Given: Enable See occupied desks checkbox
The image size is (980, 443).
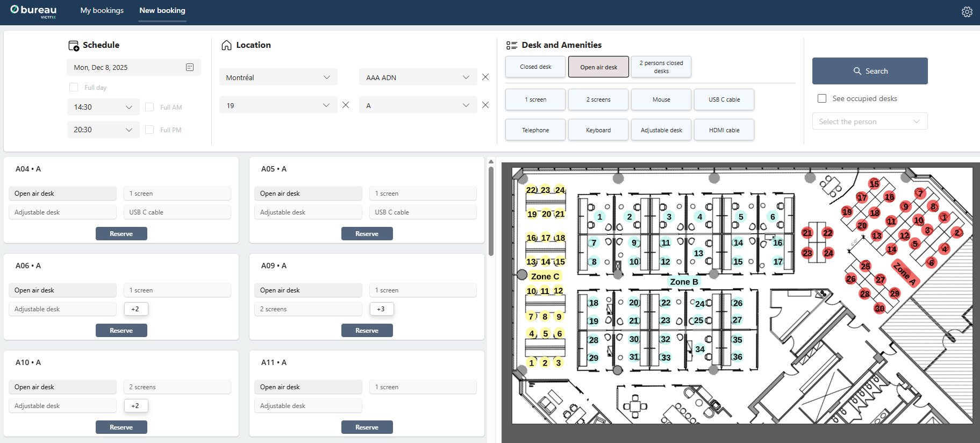Looking at the screenshot, I should [822, 98].
